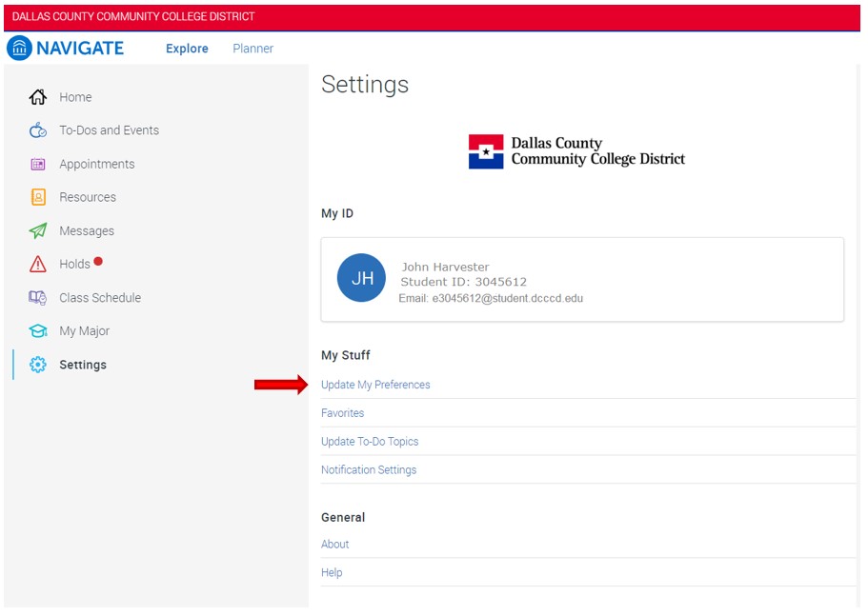
Task: Select the Class Schedule icon
Action: click(38, 297)
